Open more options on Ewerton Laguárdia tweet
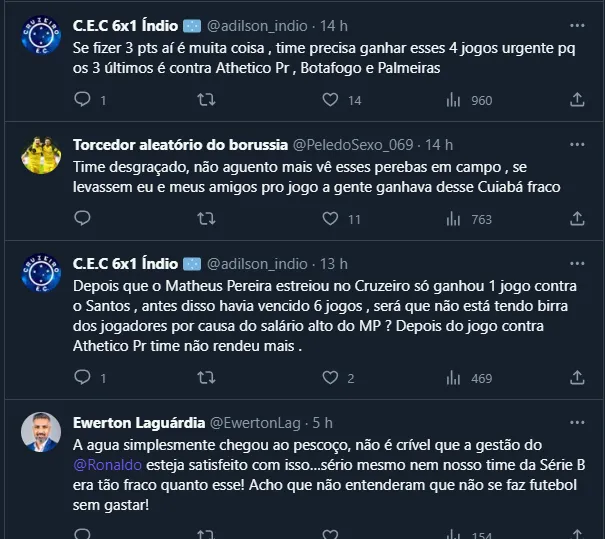Screen dimensions: 605x539 tap(576, 422)
